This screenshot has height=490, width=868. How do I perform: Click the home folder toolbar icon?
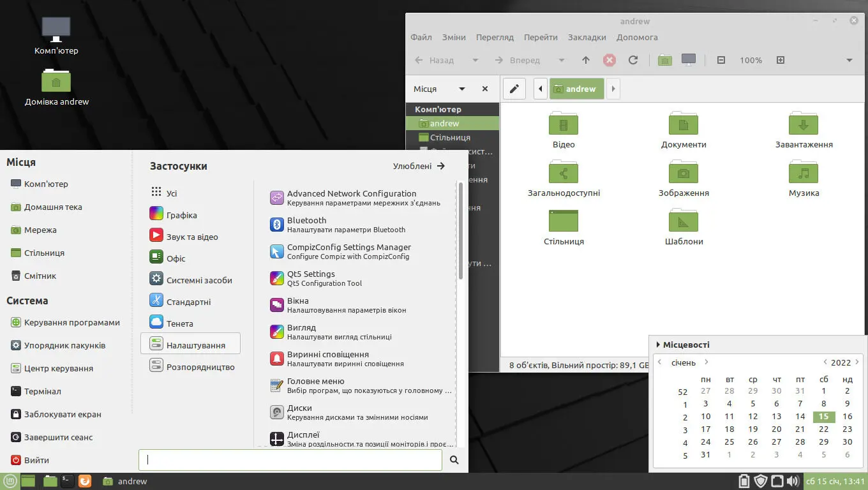[665, 60]
